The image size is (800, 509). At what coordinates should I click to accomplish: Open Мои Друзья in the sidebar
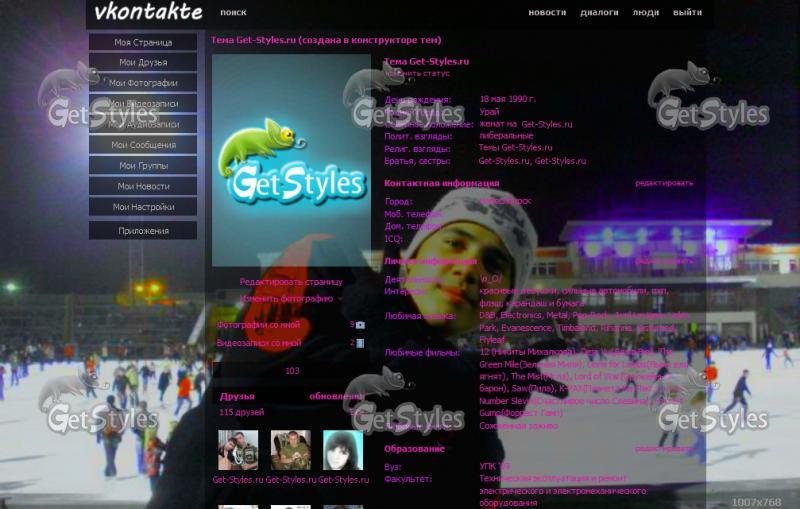[143, 62]
